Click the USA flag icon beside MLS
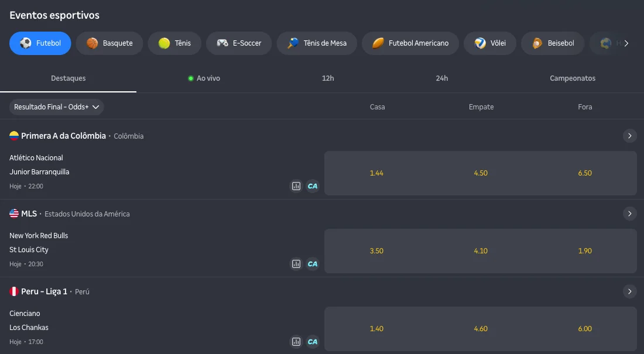 coord(14,214)
